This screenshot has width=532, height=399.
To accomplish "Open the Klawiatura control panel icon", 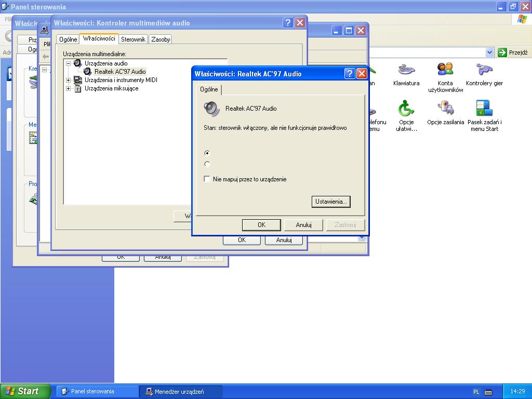I will pyautogui.click(x=406, y=74).
